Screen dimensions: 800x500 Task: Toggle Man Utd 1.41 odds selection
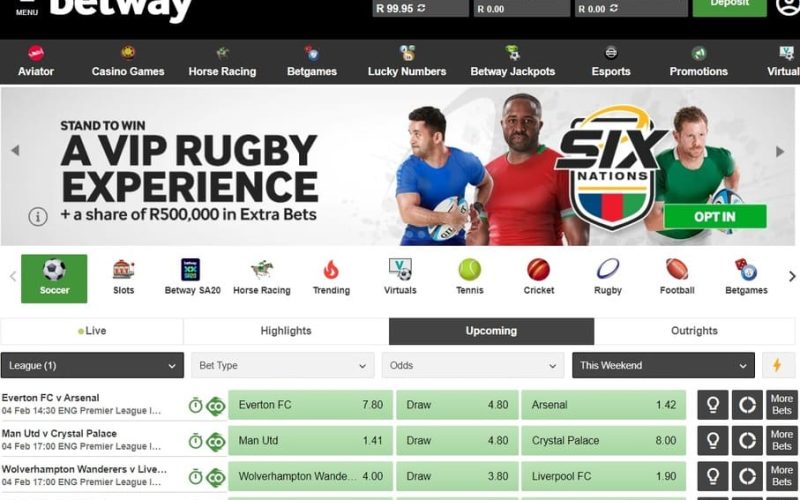pyautogui.click(x=310, y=441)
